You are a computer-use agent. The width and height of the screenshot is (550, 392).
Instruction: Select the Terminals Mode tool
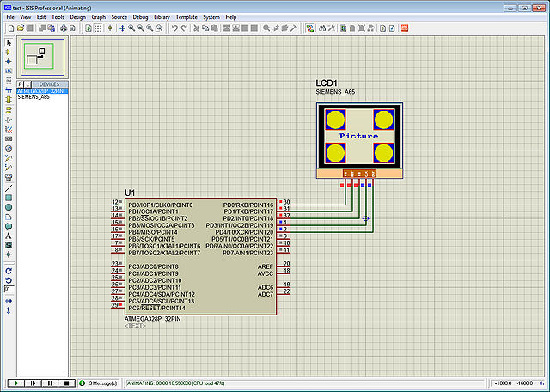[9, 111]
